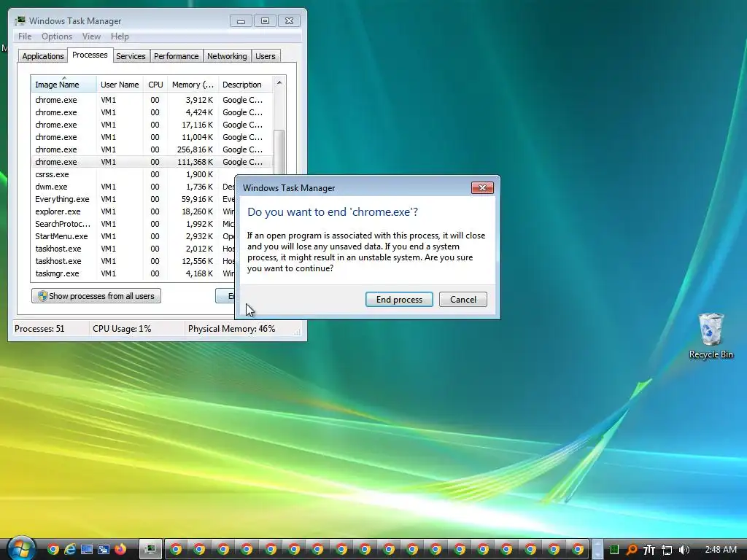Image resolution: width=747 pixels, height=560 pixels.
Task: Open the Options menu
Action: tap(57, 36)
